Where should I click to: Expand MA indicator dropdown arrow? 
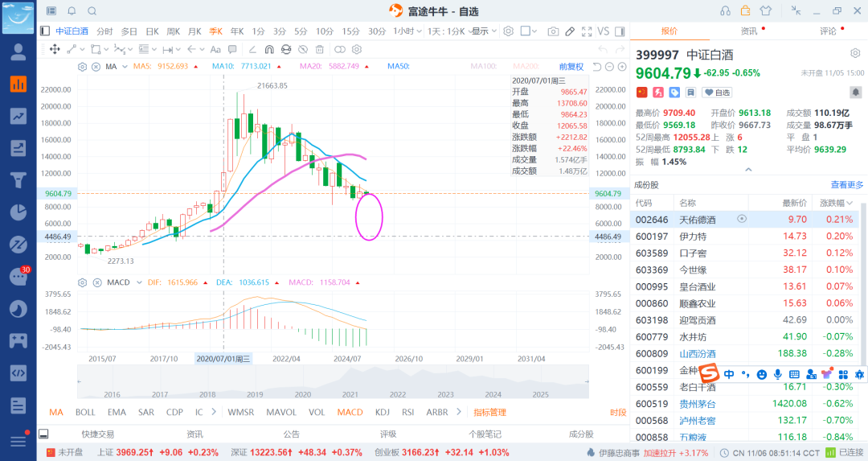point(125,67)
